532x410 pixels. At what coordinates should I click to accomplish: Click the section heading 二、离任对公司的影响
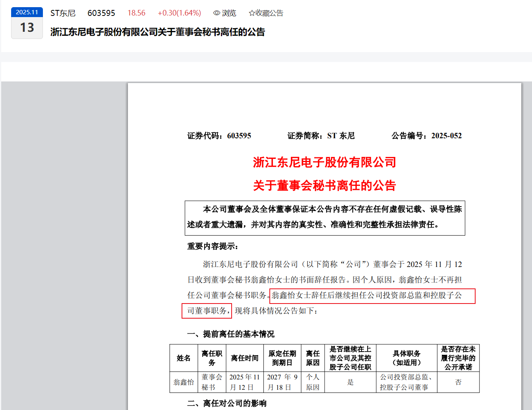click(227, 404)
